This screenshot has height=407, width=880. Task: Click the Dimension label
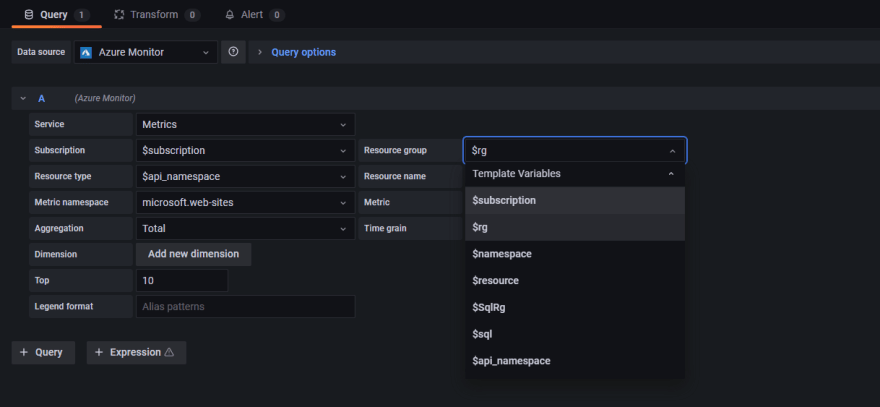[x=56, y=254]
